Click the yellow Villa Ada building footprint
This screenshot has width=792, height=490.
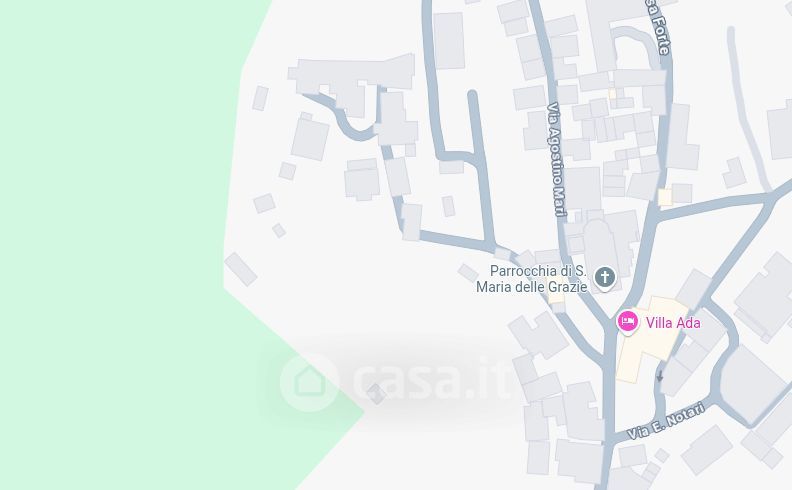[x=649, y=333]
